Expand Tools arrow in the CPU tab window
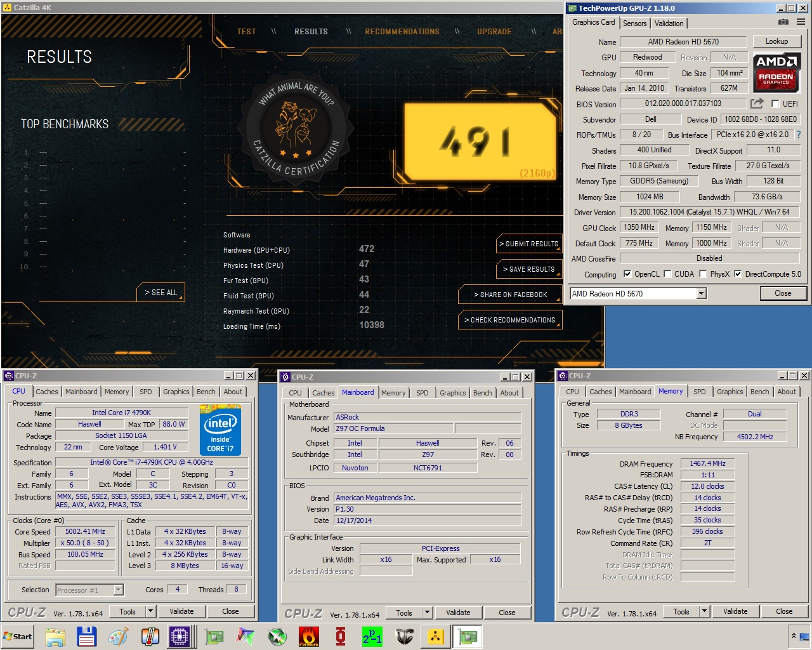Image resolution: width=812 pixels, height=650 pixels. (x=150, y=611)
